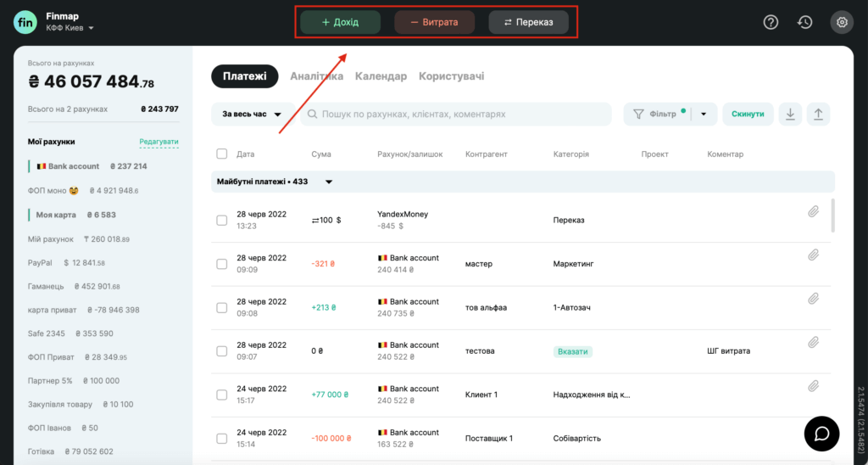Image resolution: width=868 pixels, height=465 pixels.
Task: Click the Контрагент column header
Action: tap(486, 154)
